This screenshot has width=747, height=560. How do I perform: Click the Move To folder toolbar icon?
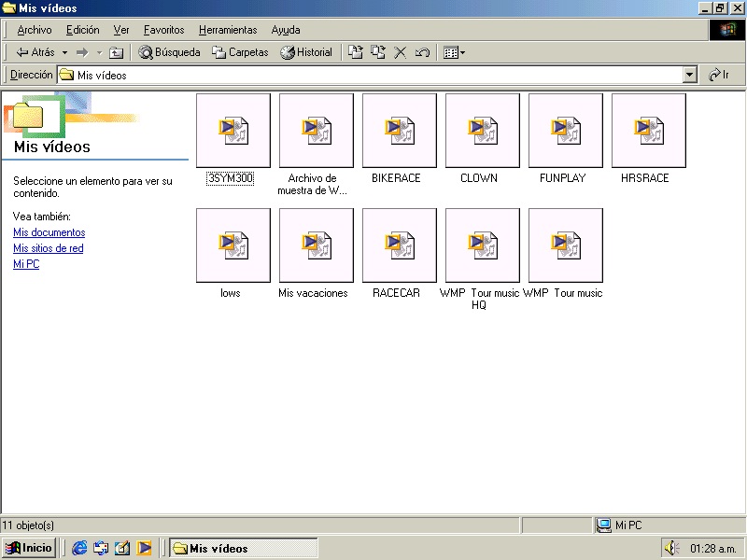tap(356, 53)
